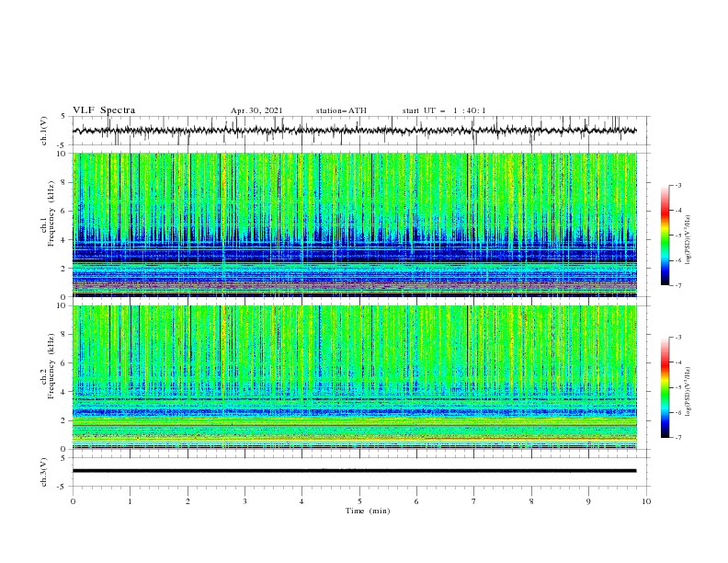The image size is (728, 563).
Task: Click the '-3' label on ch.1 colorbar
Action: 677,185
